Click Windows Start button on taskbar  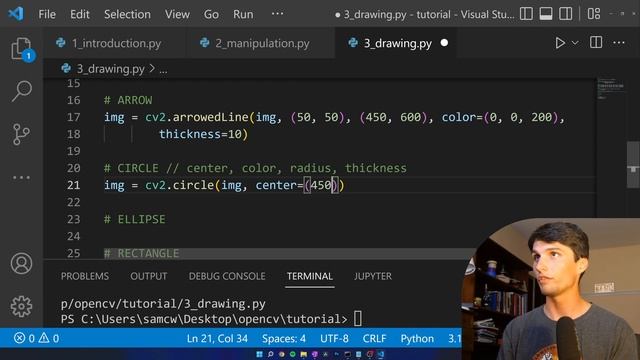point(259,354)
